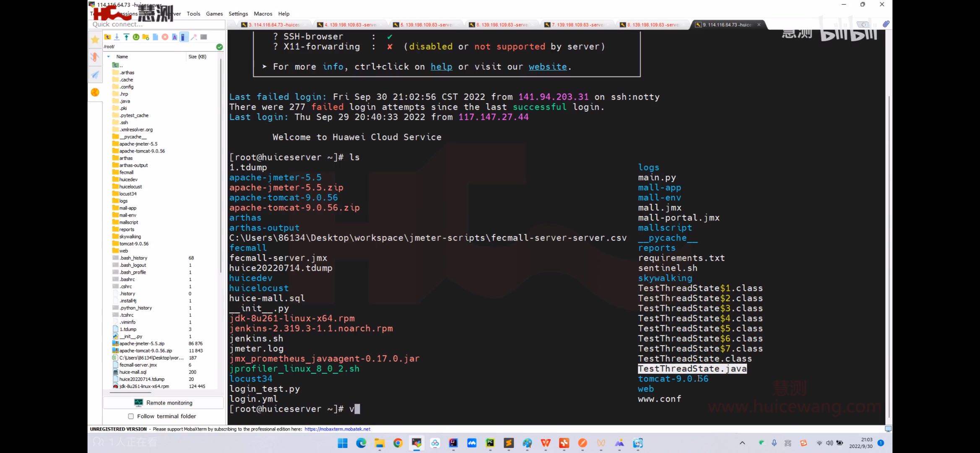
Task: Open the Macros menu
Action: 263,13
